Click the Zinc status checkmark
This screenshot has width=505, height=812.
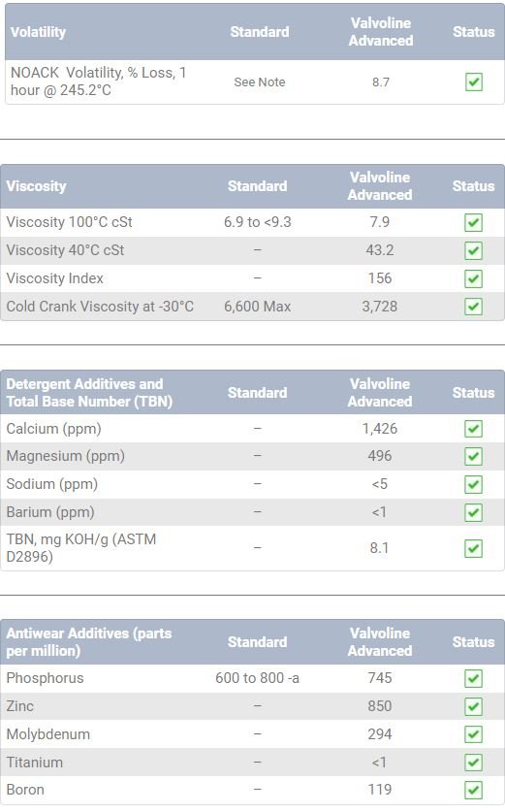(x=473, y=706)
